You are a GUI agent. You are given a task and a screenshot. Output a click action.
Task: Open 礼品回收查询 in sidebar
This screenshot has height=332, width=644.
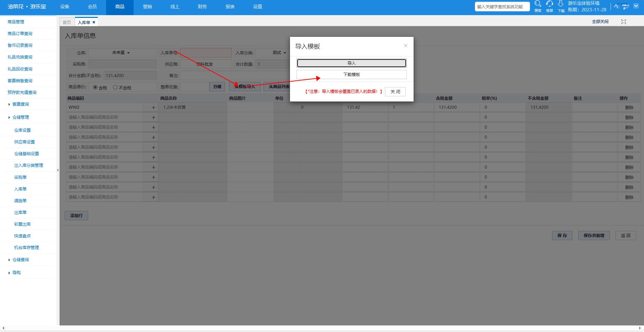[20, 69]
